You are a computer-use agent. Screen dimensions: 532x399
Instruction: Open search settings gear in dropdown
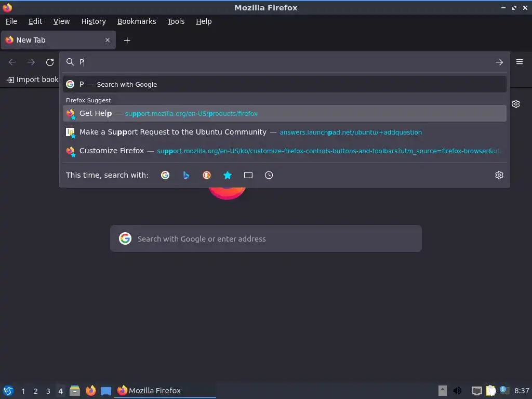499,175
